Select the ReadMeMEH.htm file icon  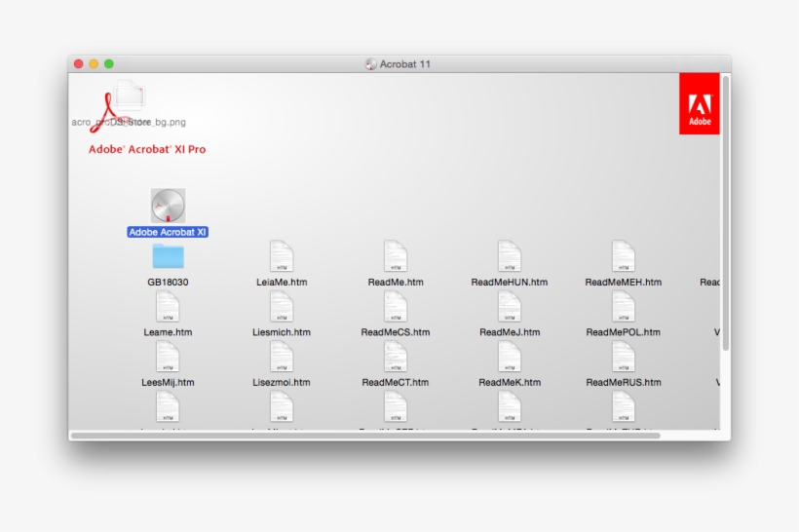tap(624, 256)
